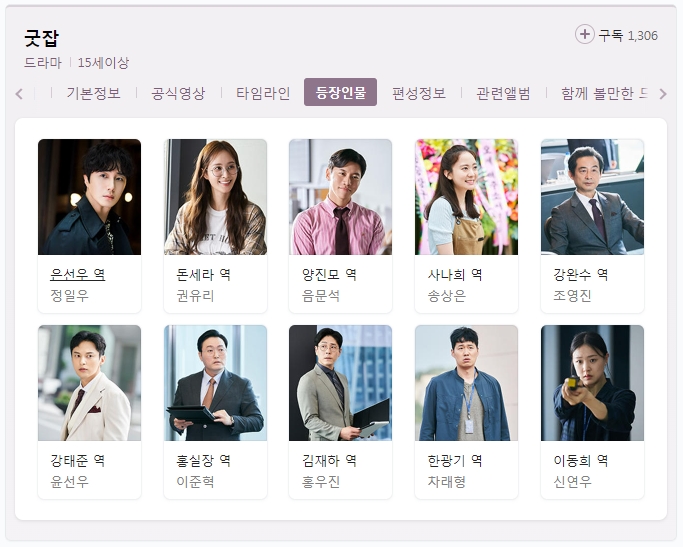
Task: Switch to the 공식영상 tab
Action: [x=178, y=93]
